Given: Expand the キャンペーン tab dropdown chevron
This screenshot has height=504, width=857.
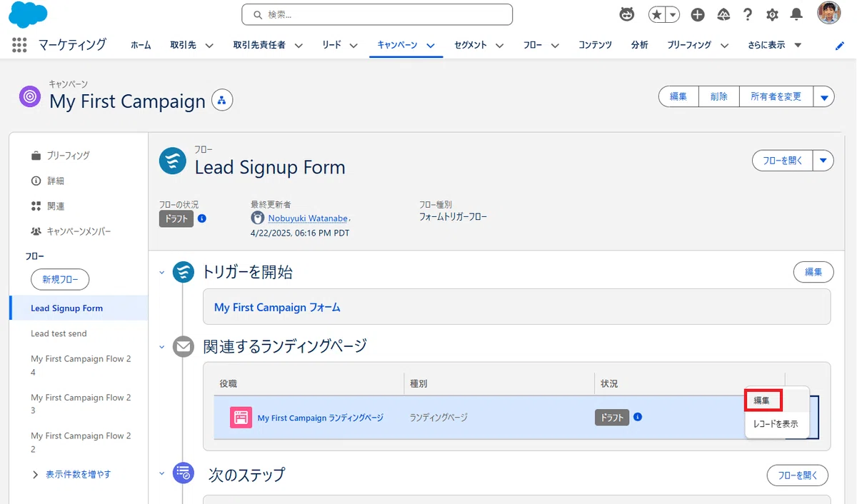Looking at the screenshot, I should coord(431,46).
